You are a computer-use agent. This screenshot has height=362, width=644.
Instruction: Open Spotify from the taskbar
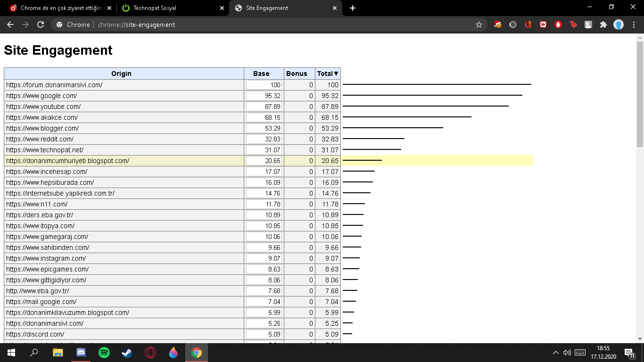click(104, 353)
